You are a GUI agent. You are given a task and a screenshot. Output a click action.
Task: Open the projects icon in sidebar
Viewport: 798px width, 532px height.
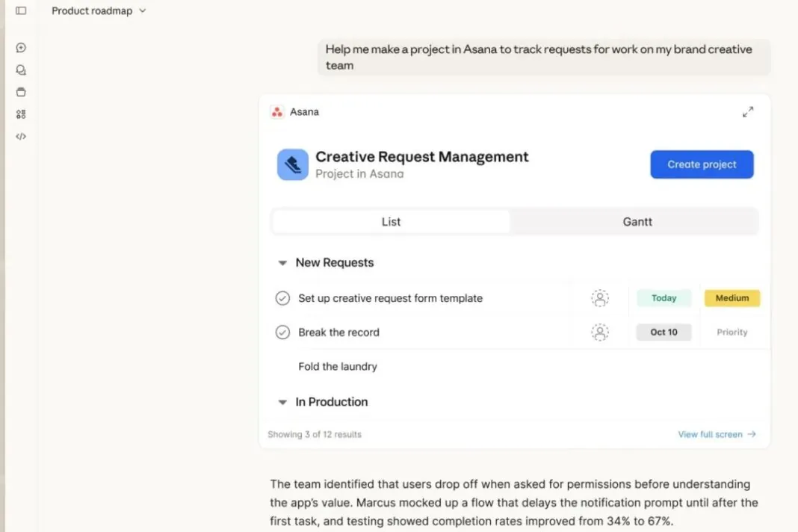point(21,92)
